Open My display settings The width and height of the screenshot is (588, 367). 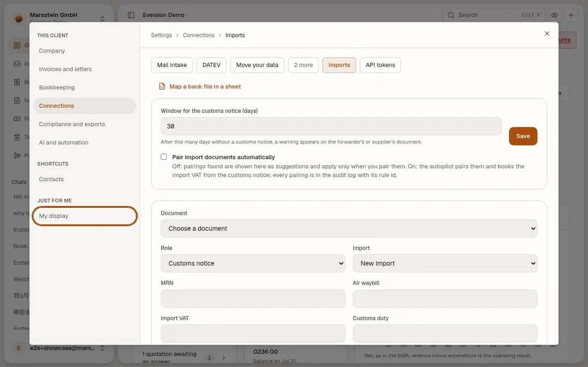click(x=84, y=216)
